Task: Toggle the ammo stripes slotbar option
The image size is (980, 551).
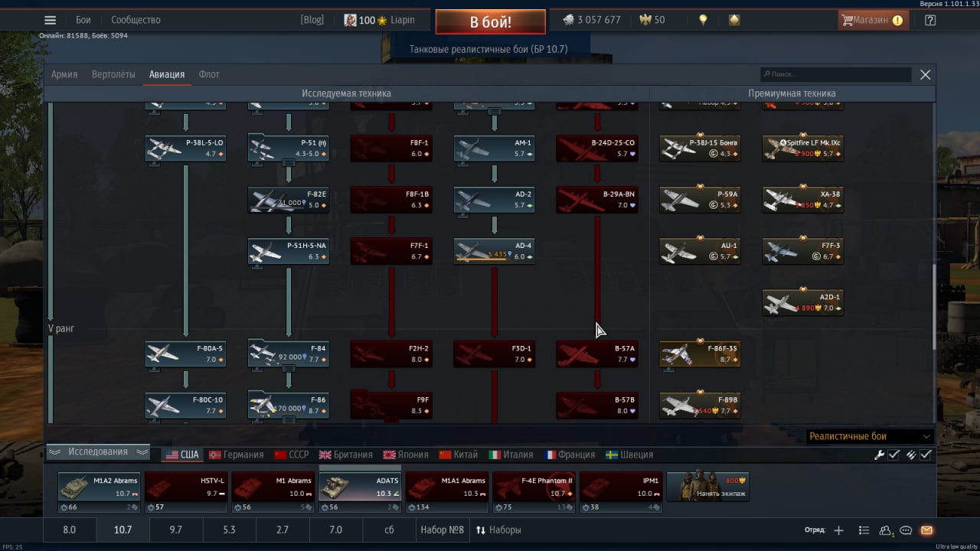Action: [910, 455]
